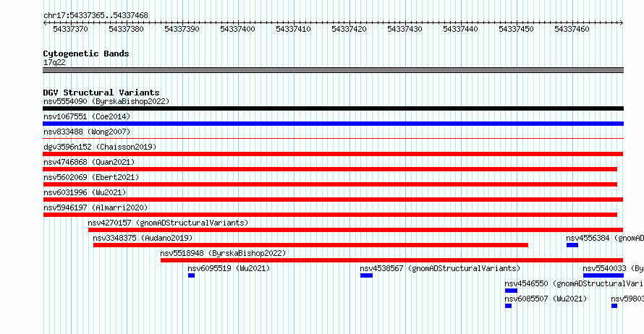Select nsv5946197 (Almarri2020) label
644x334 pixels.
96,207
